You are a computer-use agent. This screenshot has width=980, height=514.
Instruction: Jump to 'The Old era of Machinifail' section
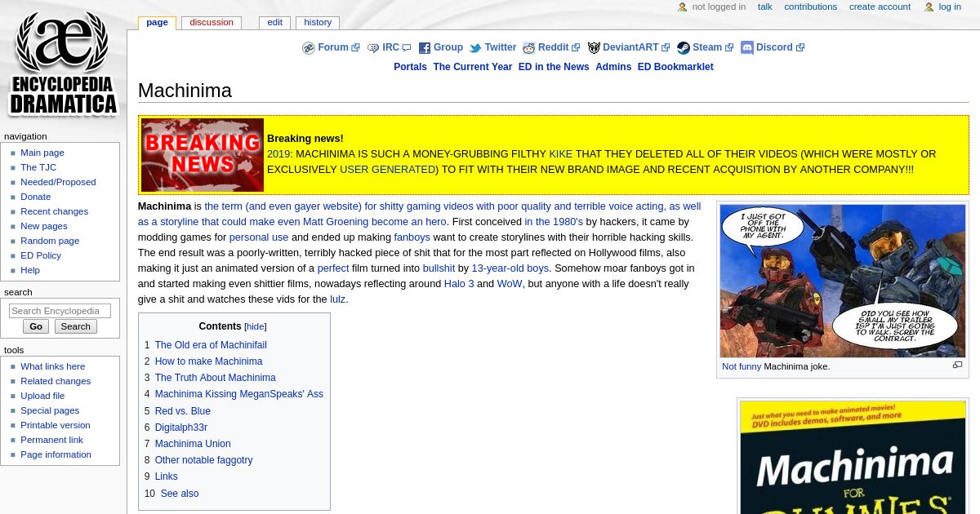(211, 345)
